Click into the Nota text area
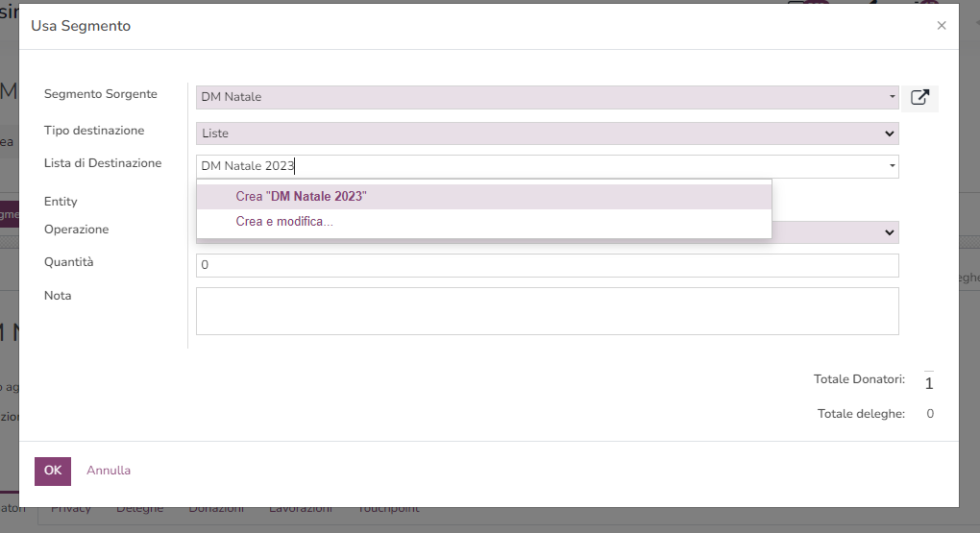Image resolution: width=980 pixels, height=533 pixels. coord(548,311)
